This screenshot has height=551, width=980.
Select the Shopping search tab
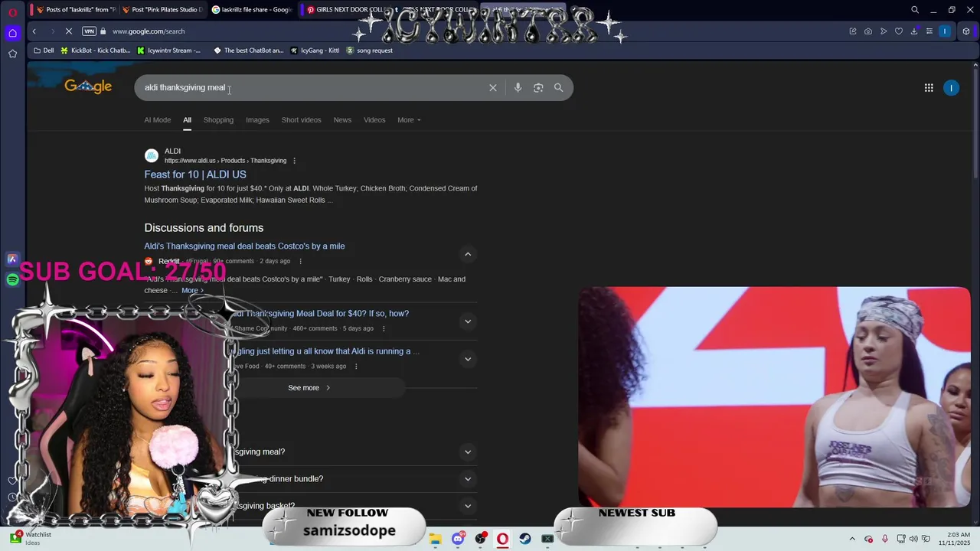[218, 120]
